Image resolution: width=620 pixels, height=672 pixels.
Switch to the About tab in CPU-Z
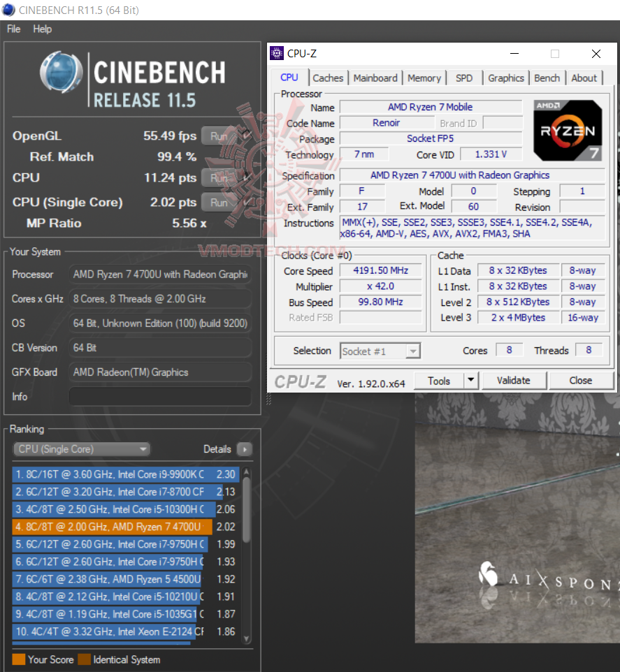point(584,78)
